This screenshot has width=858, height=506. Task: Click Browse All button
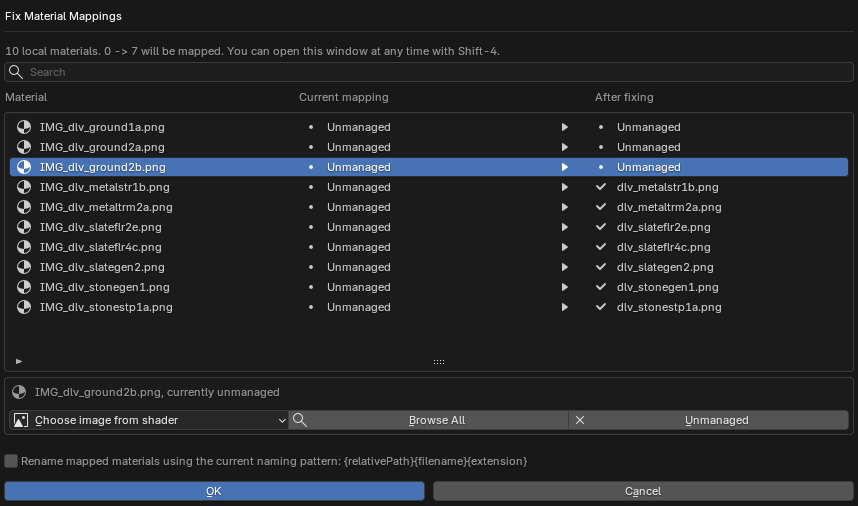point(428,420)
